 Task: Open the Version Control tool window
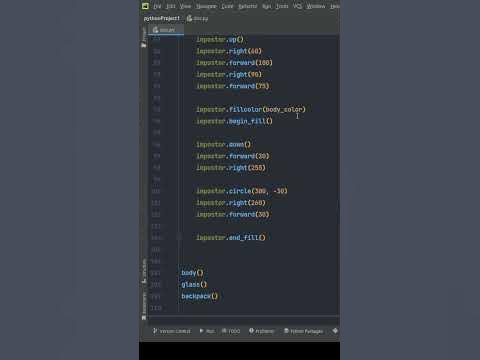point(172,331)
